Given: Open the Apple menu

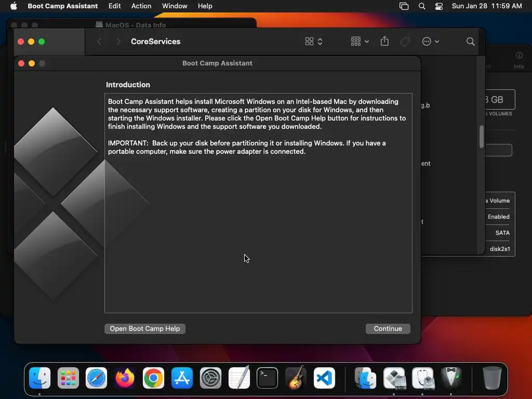Looking at the screenshot, I should click(14, 6).
